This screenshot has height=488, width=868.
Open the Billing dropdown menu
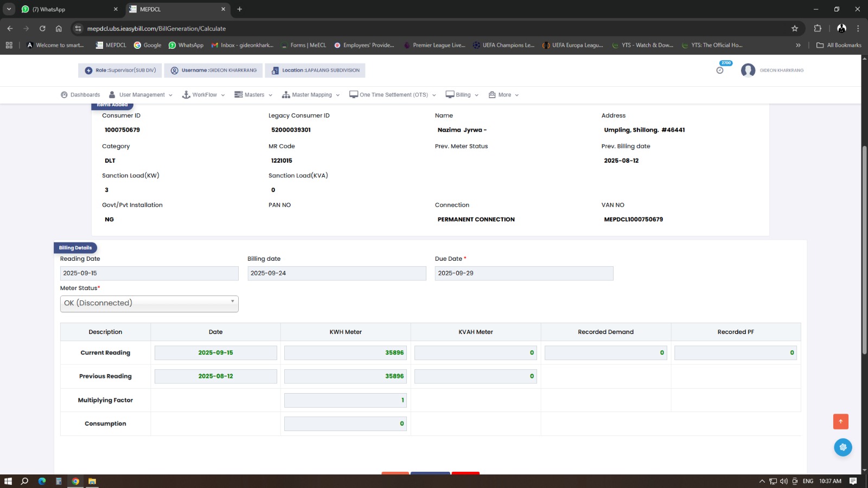462,95
